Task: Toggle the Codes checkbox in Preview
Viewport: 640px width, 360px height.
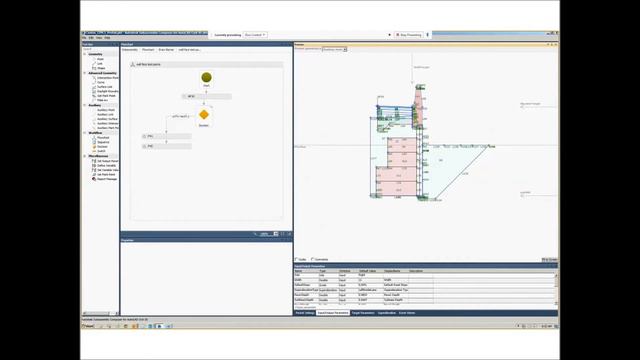Action: click(x=297, y=259)
